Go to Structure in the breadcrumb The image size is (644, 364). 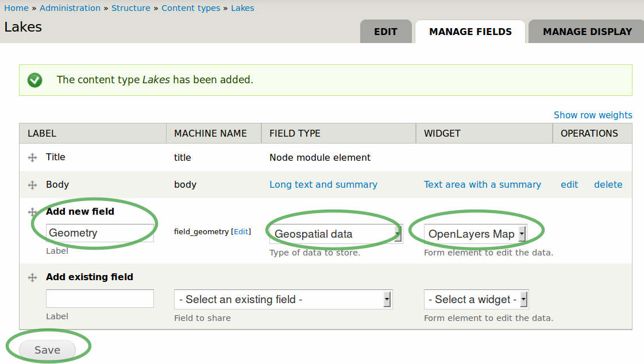click(131, 8)
